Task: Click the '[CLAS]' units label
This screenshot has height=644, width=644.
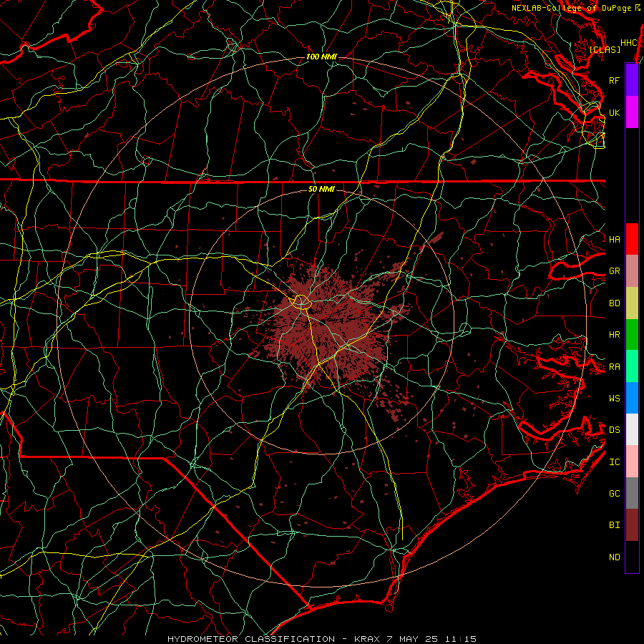Action: click(605, 49)
